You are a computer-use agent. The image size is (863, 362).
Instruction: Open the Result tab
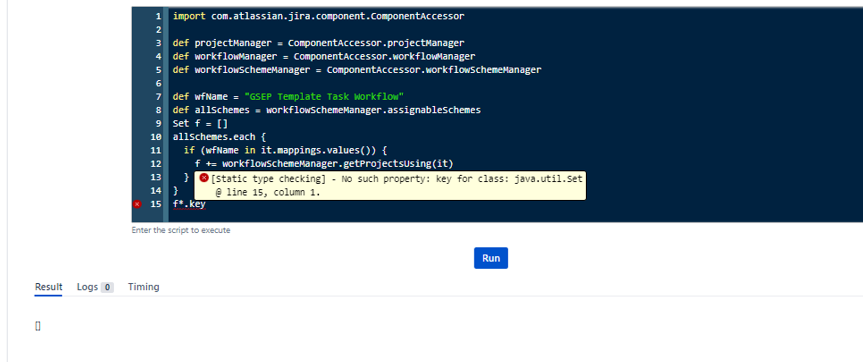(48, 287)
